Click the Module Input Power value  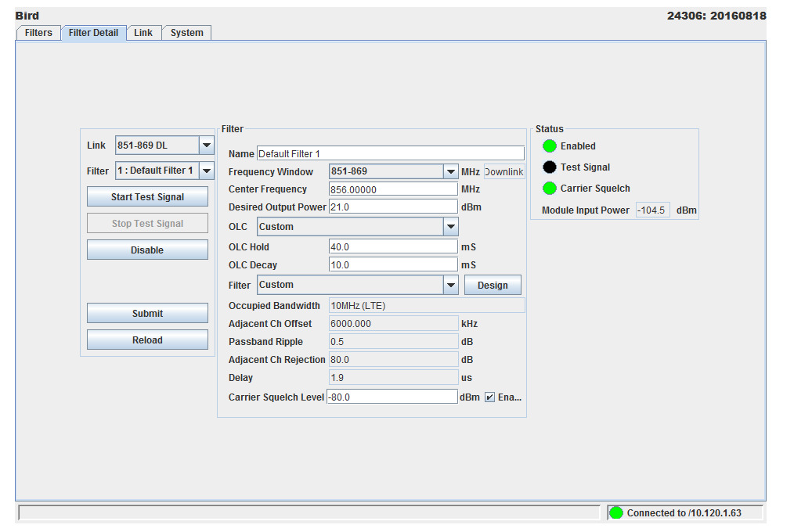coord(653,210)
